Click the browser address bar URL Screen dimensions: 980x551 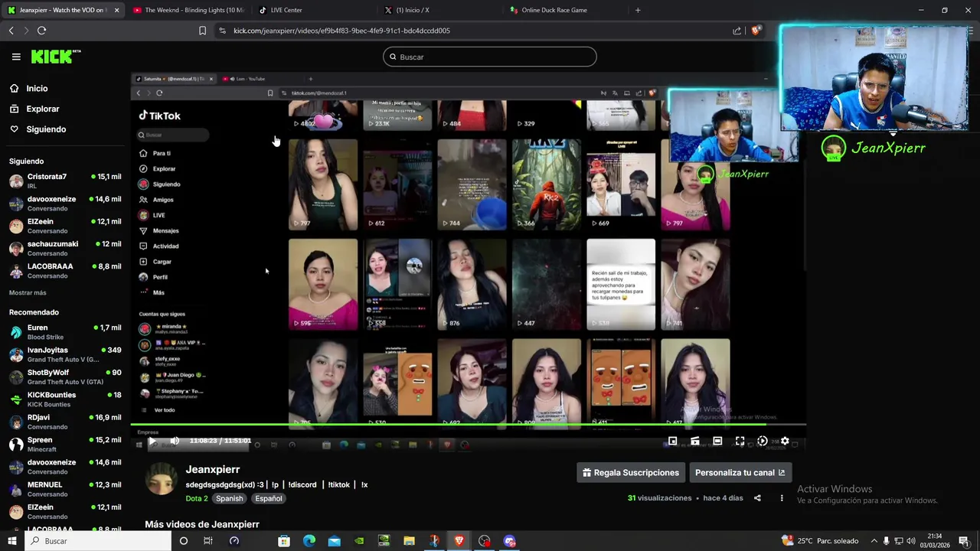(341, 31)
